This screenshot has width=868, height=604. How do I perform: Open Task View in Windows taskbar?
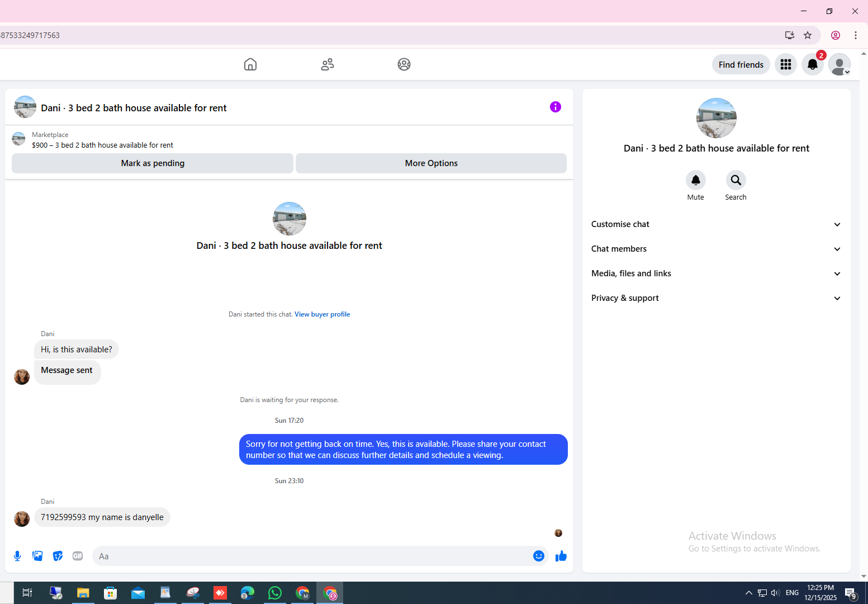(x=27, y=593)
